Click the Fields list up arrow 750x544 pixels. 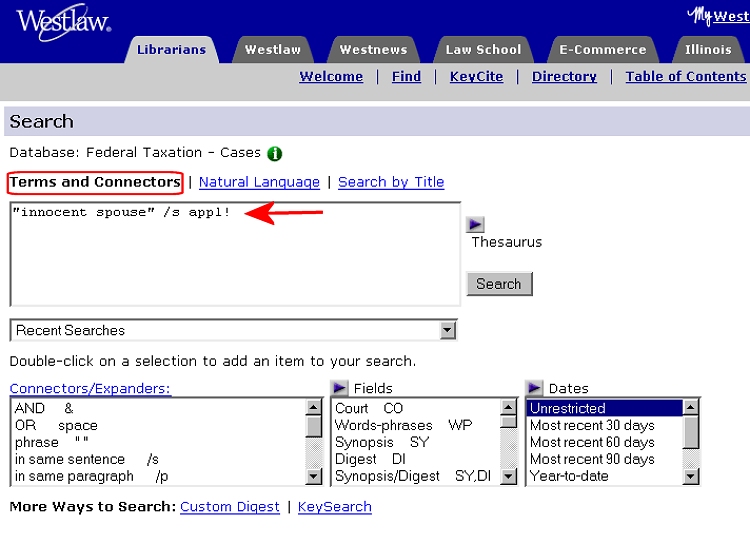click(508, 408)
